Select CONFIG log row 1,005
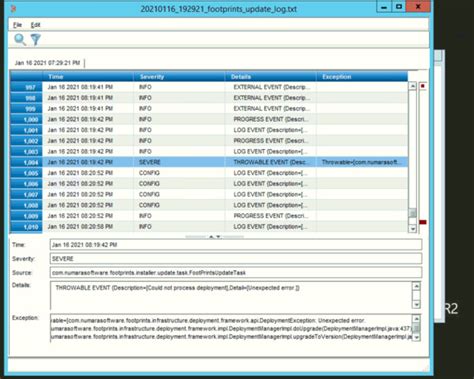This screenshot has width=474, height=379. pos(209,173)
